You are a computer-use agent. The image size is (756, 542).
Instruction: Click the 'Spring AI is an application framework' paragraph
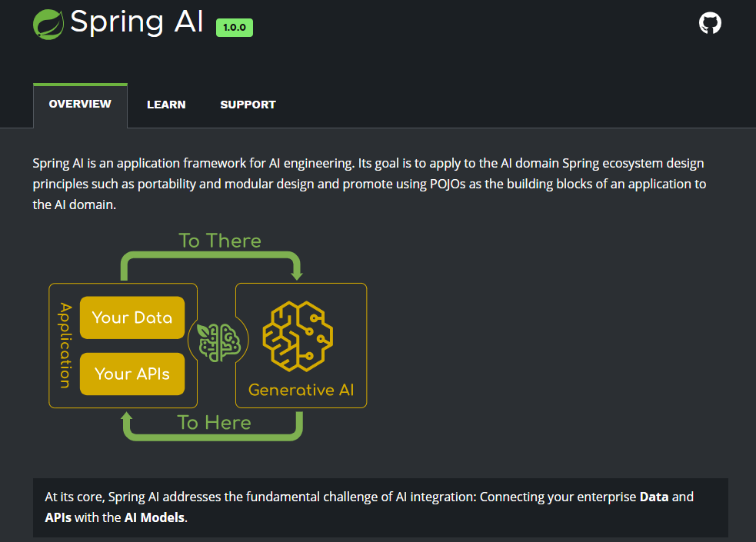(369, 184)
